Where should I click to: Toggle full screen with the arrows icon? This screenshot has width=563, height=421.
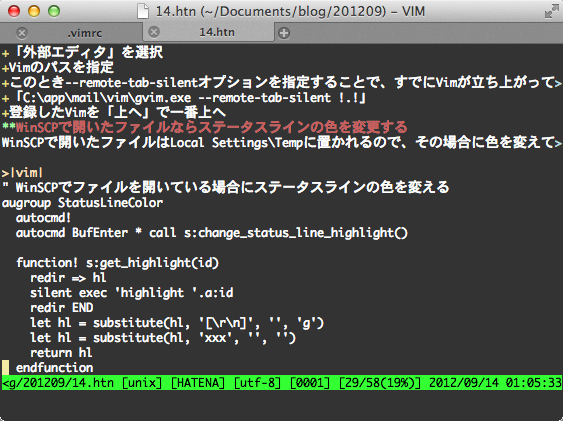coord(551,11)
